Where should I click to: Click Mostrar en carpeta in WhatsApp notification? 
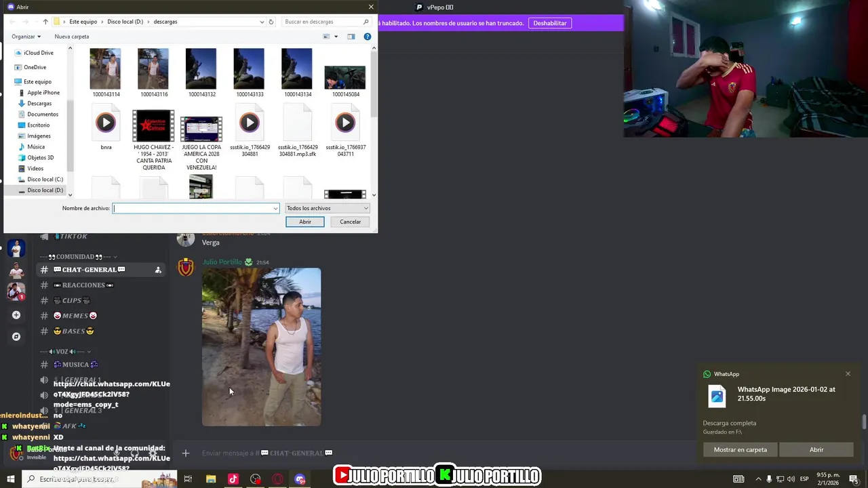click(x=741, y=449)
